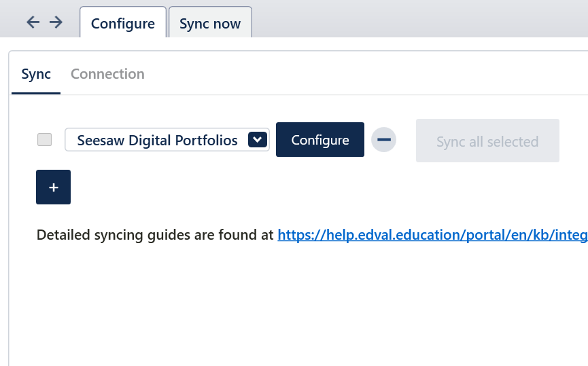Add a new sync row with plus button

click(53, 187)
